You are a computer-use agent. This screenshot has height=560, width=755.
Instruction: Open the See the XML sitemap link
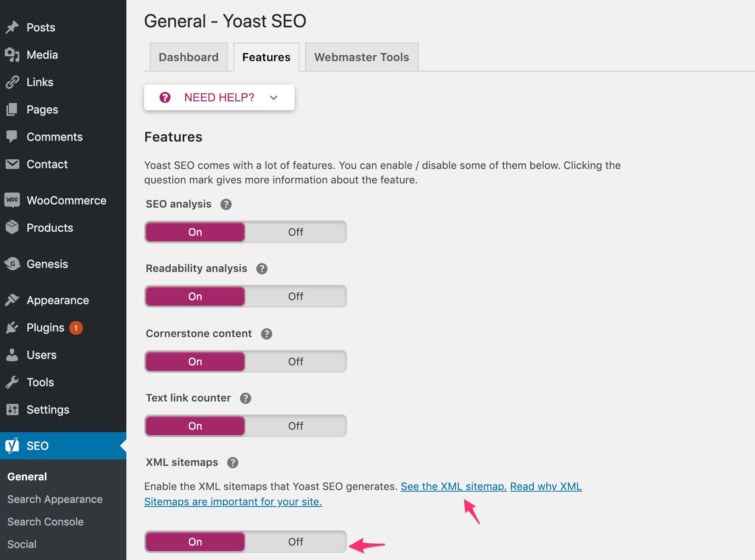(x=453, y=486)
